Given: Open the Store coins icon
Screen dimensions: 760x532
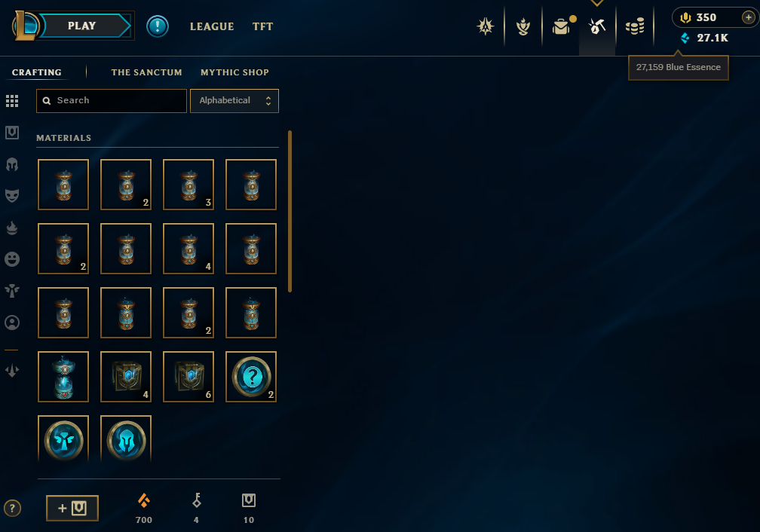Looking at the screenshot, I should tap(635, 26).
